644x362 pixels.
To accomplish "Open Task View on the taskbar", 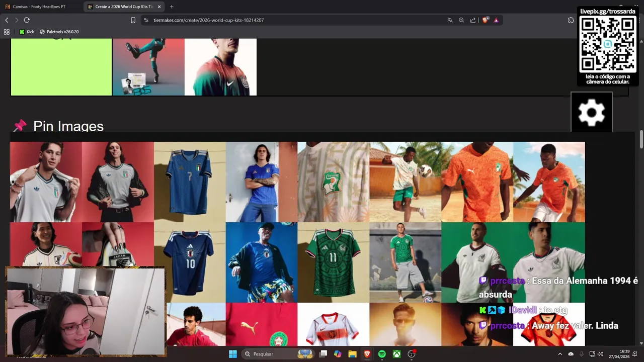I will [x=324, y=354].
